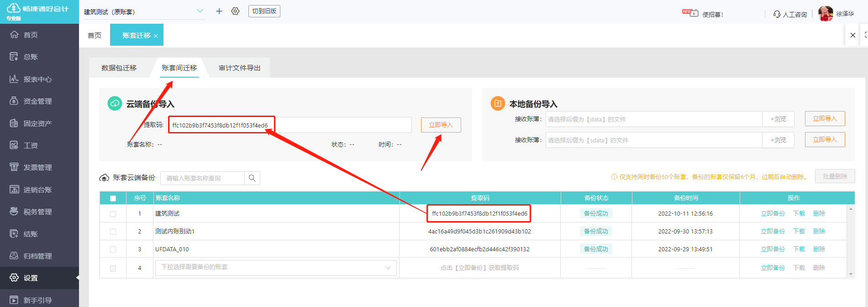Open 报表中心 from the sidebar
The image size is (868, 307).
tap(37, 79)
